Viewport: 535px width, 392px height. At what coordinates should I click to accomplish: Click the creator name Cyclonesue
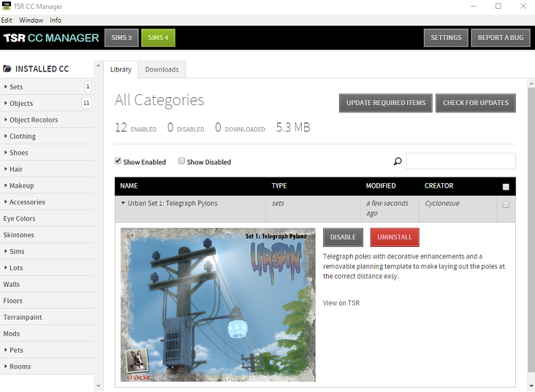(x=442, y=204)
